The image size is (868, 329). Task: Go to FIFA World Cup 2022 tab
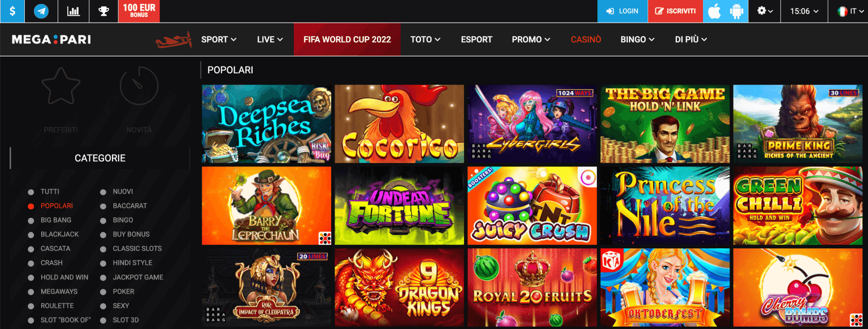point(347,40)
